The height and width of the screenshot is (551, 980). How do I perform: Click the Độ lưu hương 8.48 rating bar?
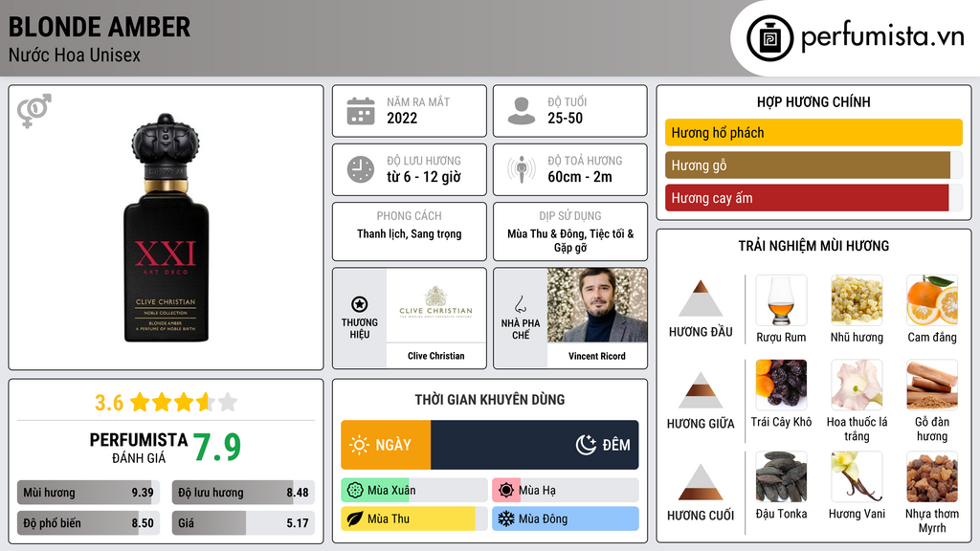coord(243,493)
